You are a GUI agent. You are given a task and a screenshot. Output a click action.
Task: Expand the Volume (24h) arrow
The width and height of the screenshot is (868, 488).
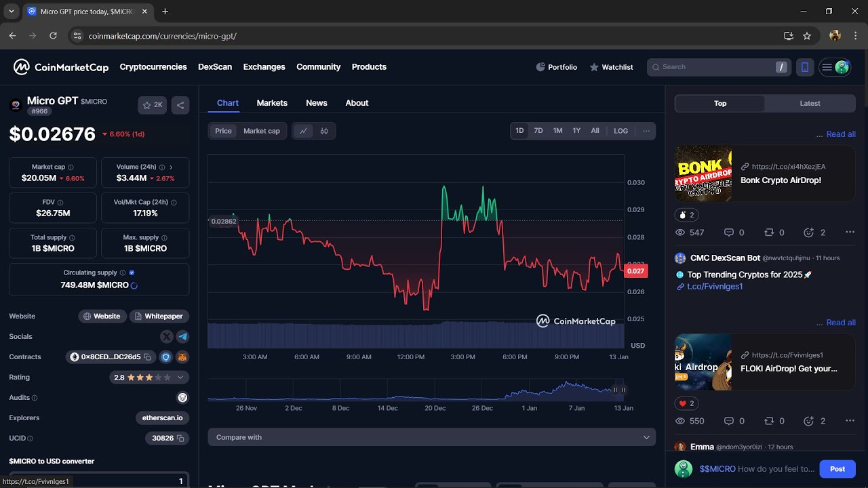coord(171,167)
